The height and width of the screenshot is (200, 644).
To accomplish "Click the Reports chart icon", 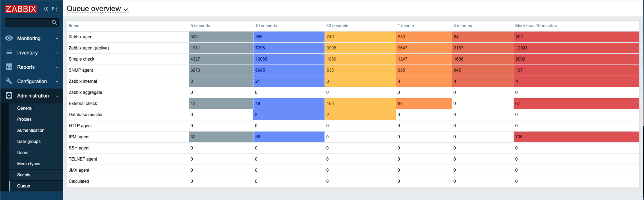I will [x=9, y=67].
